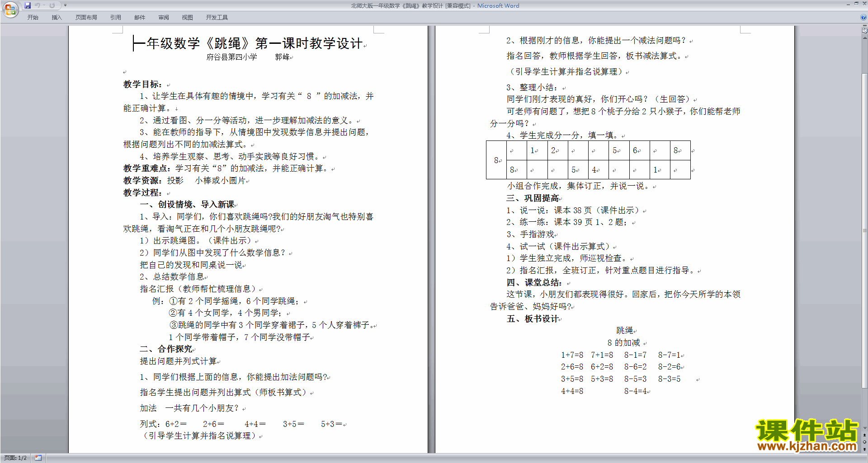Screen dimensions: 868x463
Task: Click heading 三、巩固提高
Action: pyautogui.click(x=533, y=198)
